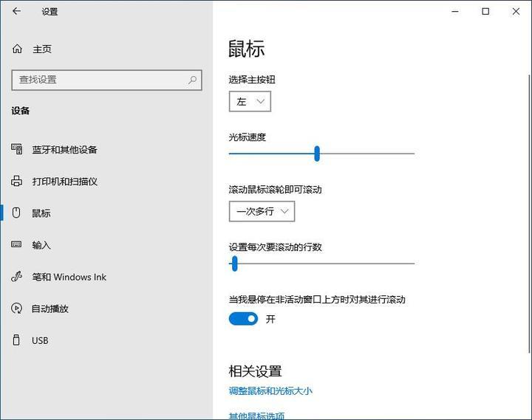Click into the 查找设置 search field
The image size is (532, 420).
click(96, 80)
